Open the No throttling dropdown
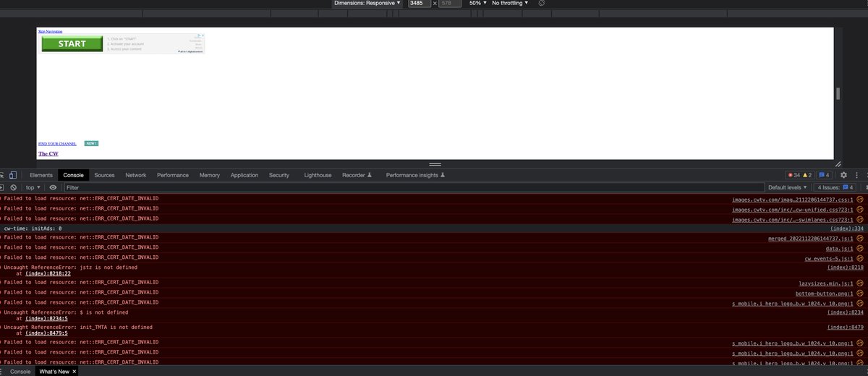The image size is (868, 376). [x=510, y=3]
